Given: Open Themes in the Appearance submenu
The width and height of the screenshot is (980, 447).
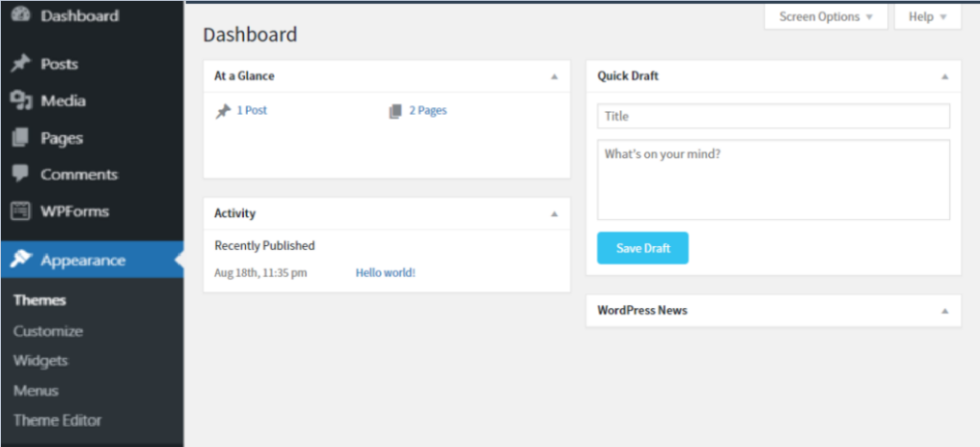Looking at the screenshot, I should [39, 301].
